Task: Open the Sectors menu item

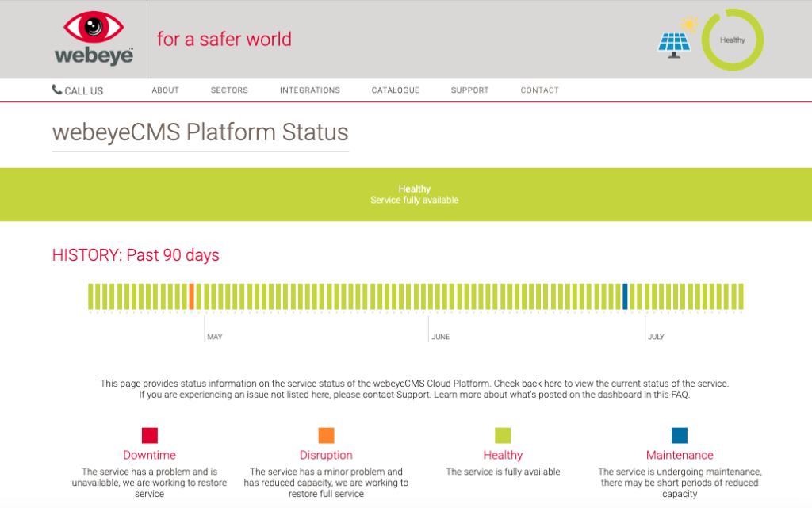Action: click(x=229, y=90)
